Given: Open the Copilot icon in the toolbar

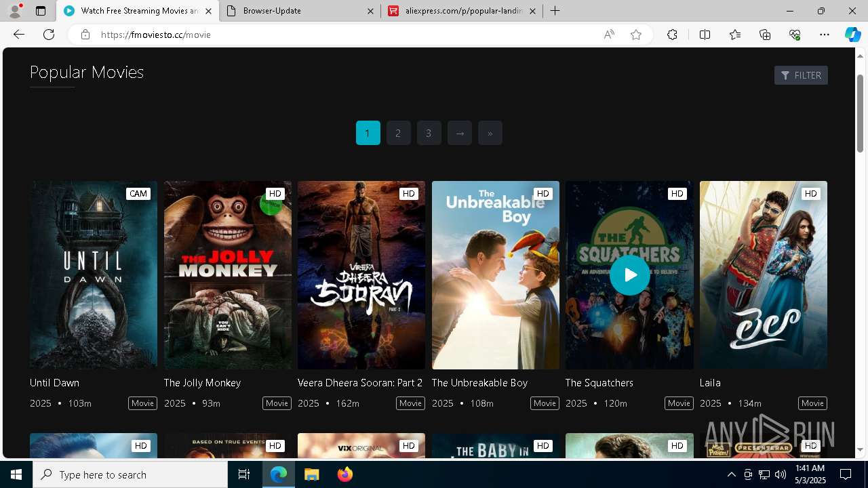Looking at the screenshot, I should click(852, 35).
